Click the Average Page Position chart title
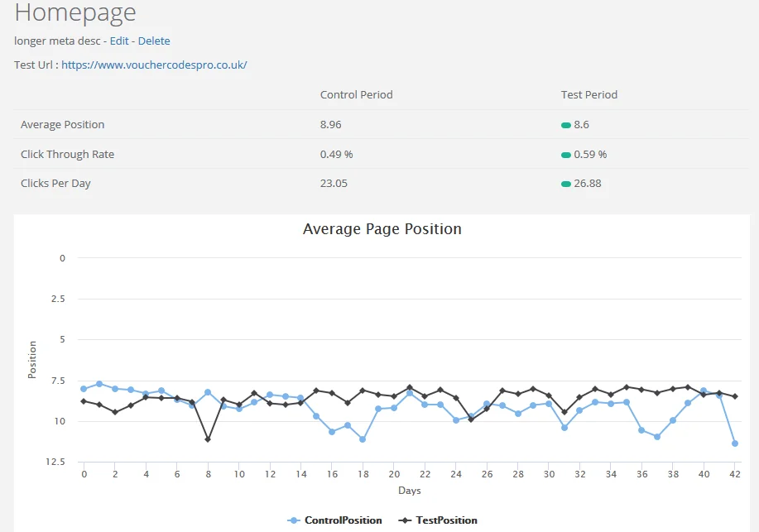The image size is (759, 532). (x=382, y=229)
